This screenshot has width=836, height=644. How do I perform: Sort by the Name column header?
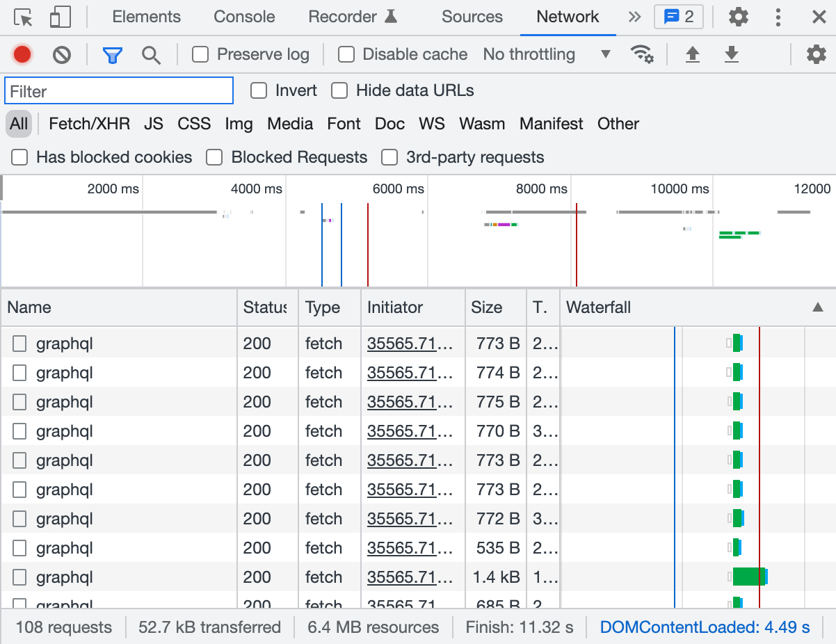pyautogui.click(x=119, y=307)
